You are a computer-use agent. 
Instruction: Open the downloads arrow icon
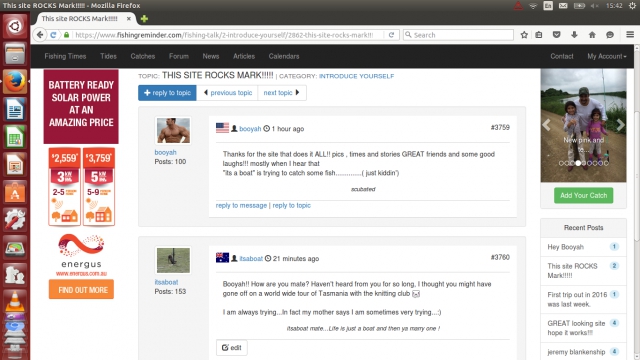(574, 35)
